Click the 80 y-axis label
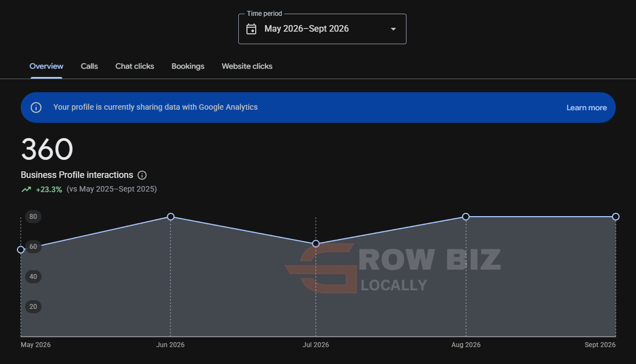 click(33, 217)
